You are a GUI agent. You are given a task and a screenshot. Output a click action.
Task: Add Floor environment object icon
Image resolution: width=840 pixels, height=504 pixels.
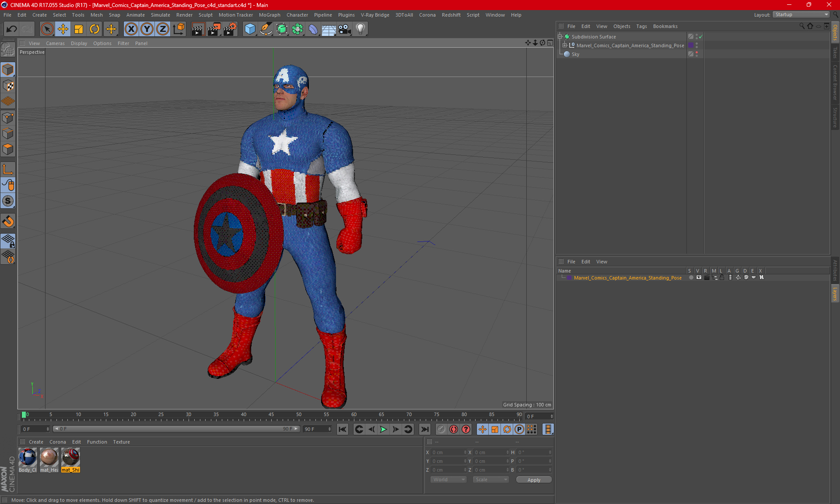click(x=329, y=29)
